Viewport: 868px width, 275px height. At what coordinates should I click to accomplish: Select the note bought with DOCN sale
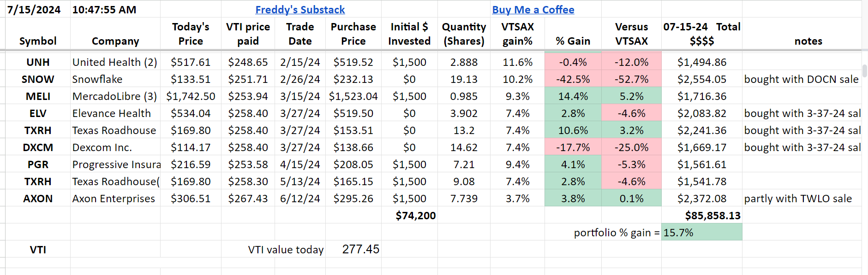click(802, 79)
